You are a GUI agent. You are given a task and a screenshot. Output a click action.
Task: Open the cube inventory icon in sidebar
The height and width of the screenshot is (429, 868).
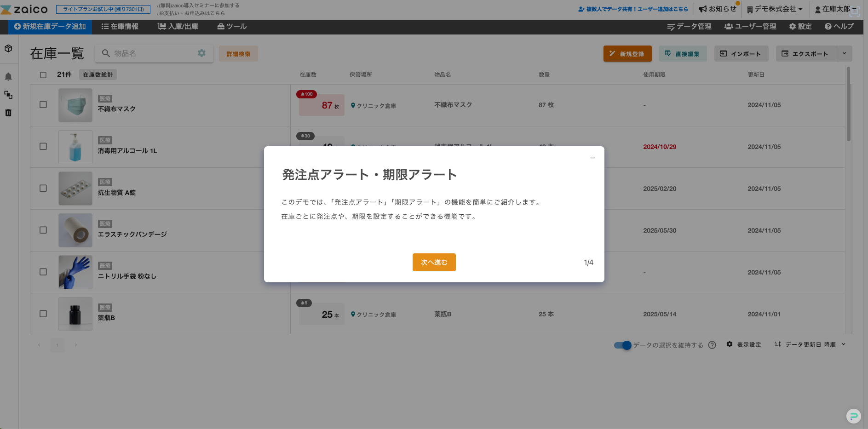click(8, 48)
